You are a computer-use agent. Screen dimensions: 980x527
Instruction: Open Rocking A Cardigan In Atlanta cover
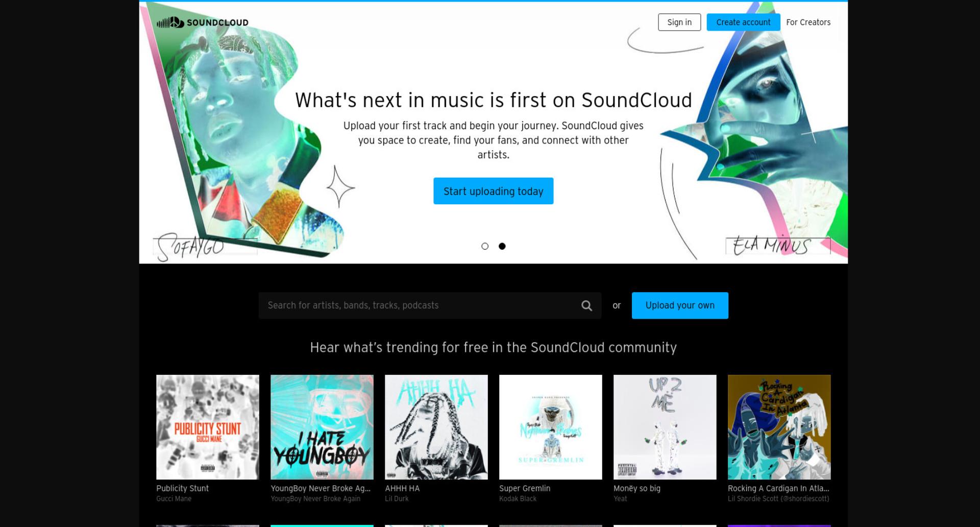pyautogui.click(x=779, y=427)
